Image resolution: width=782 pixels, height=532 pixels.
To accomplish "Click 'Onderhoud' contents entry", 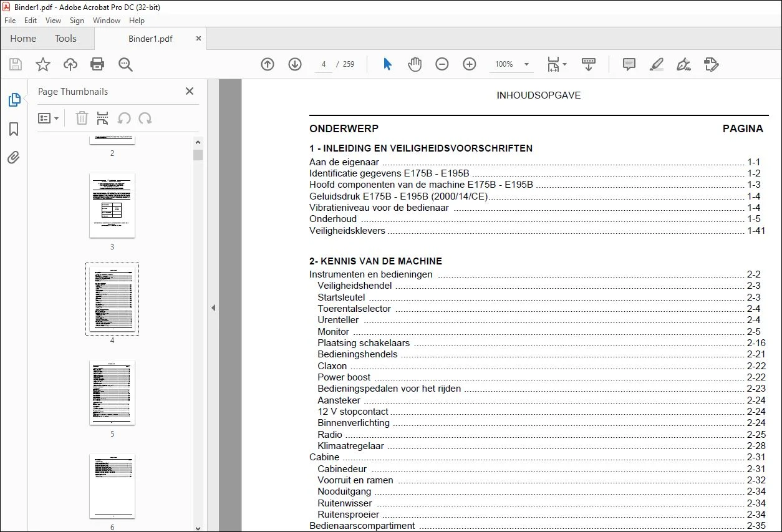I will (x=333, y=219).
